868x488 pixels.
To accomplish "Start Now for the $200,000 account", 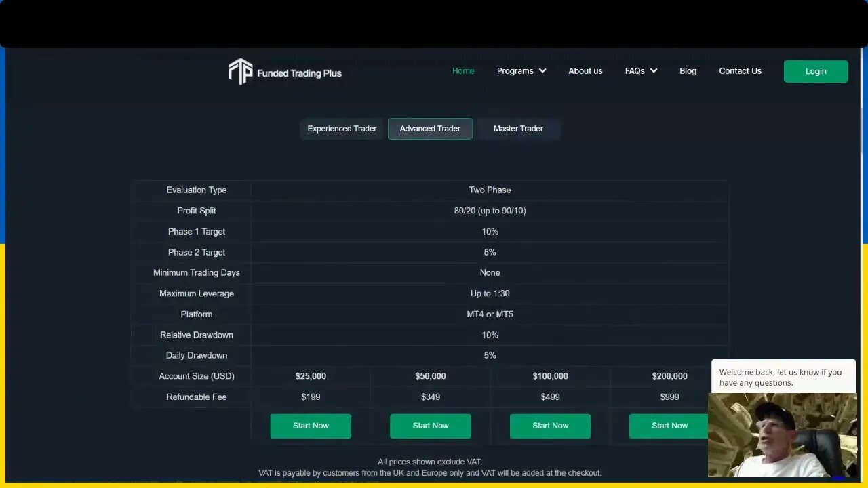I will [669, 426].
